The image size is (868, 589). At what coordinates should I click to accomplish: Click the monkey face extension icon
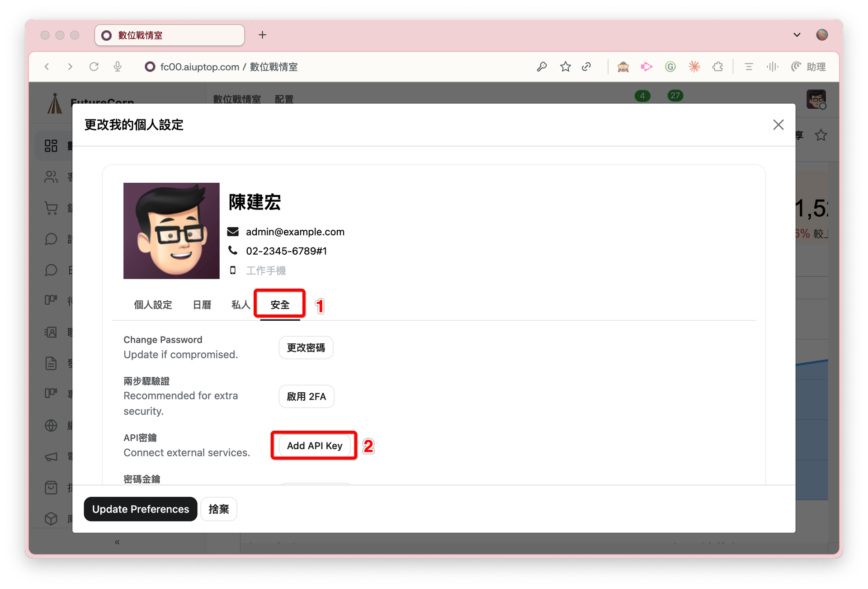click(623, 67)
